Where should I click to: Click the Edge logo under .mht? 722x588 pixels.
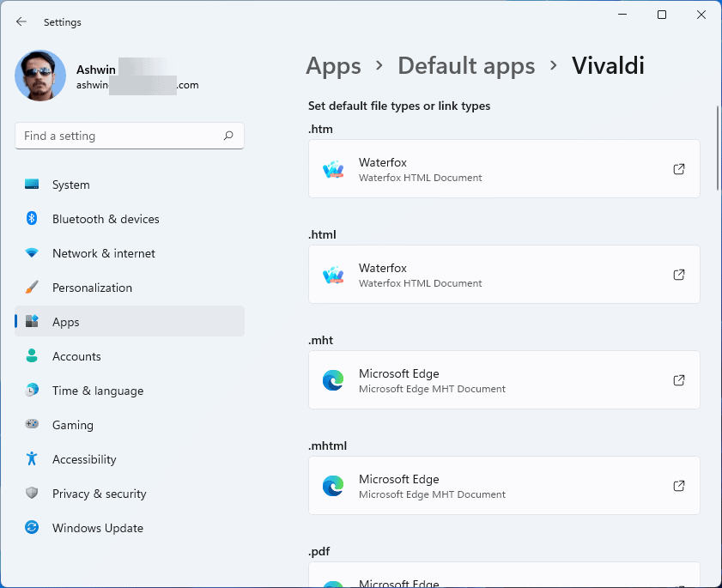pyautogui.click(x=333, y=380)
